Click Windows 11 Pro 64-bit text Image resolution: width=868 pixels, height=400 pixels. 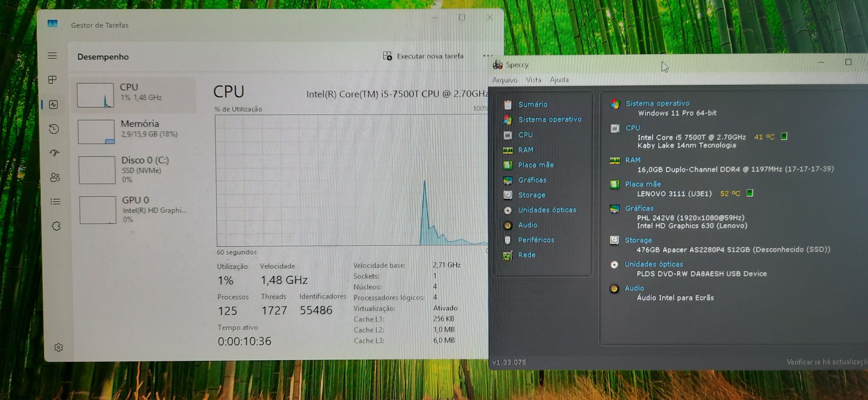click(677, 113)
